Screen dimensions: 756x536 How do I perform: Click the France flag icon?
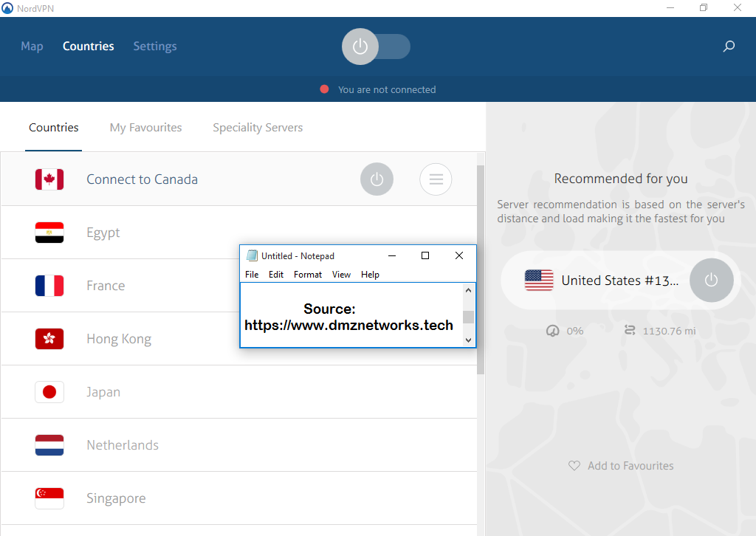pos(49,286)
